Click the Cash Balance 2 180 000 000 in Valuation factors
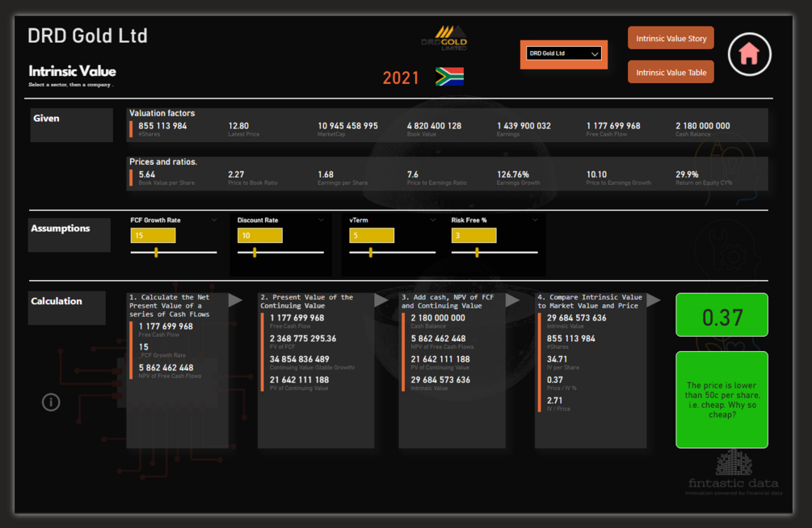This screenshot has width=812, height=528. (703, 126)
